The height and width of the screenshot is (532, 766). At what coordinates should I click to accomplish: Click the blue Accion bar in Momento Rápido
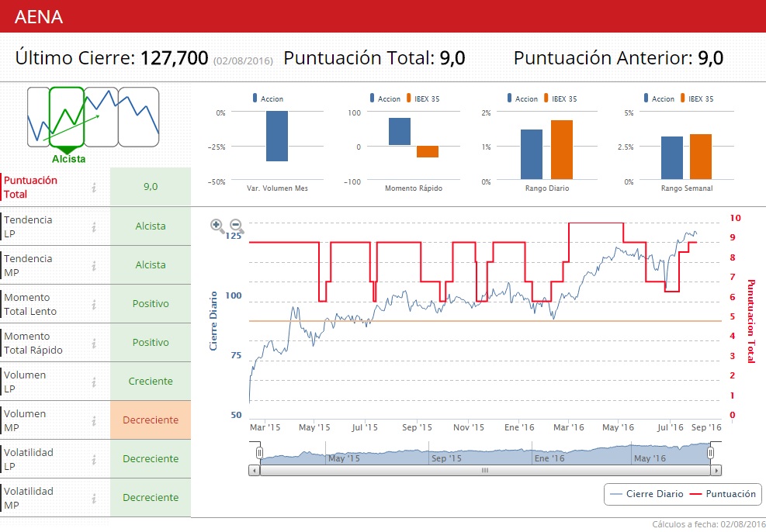click(x=400, y=132)
